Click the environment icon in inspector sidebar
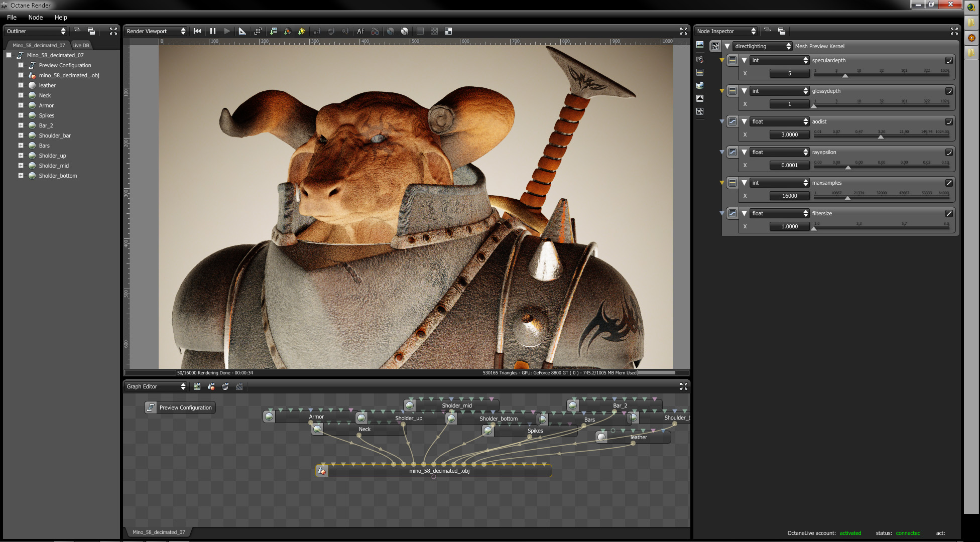The width and height of the screenshot is (980, 542). (x=700, y=85)
